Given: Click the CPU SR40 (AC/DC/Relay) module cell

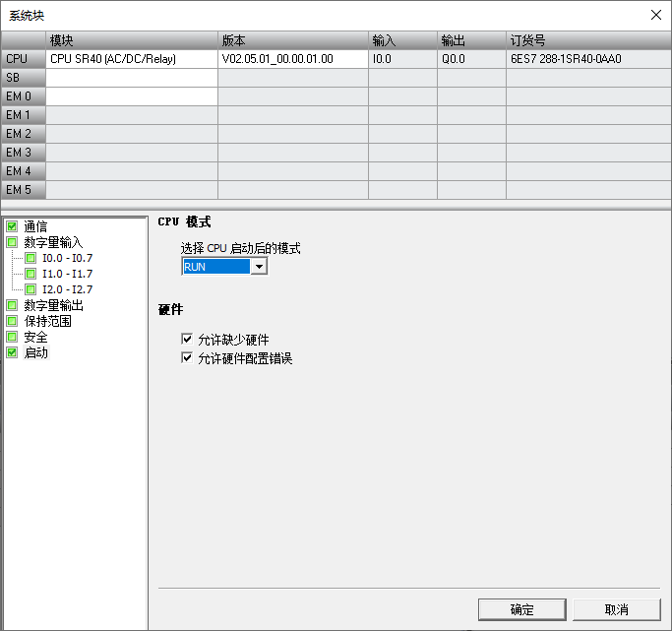Looking at the screenshot, I should 132,59.
